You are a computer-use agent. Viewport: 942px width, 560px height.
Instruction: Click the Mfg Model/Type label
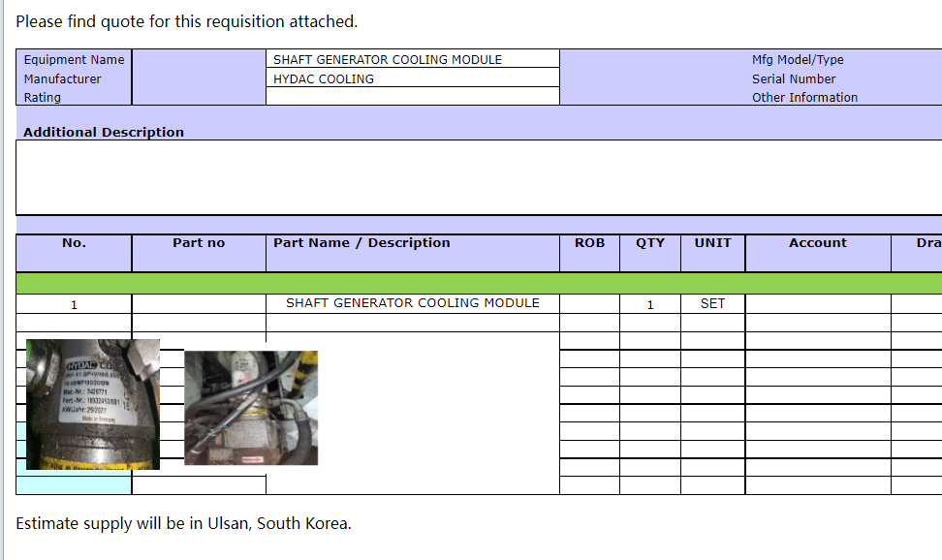click(x=798, y=59)
